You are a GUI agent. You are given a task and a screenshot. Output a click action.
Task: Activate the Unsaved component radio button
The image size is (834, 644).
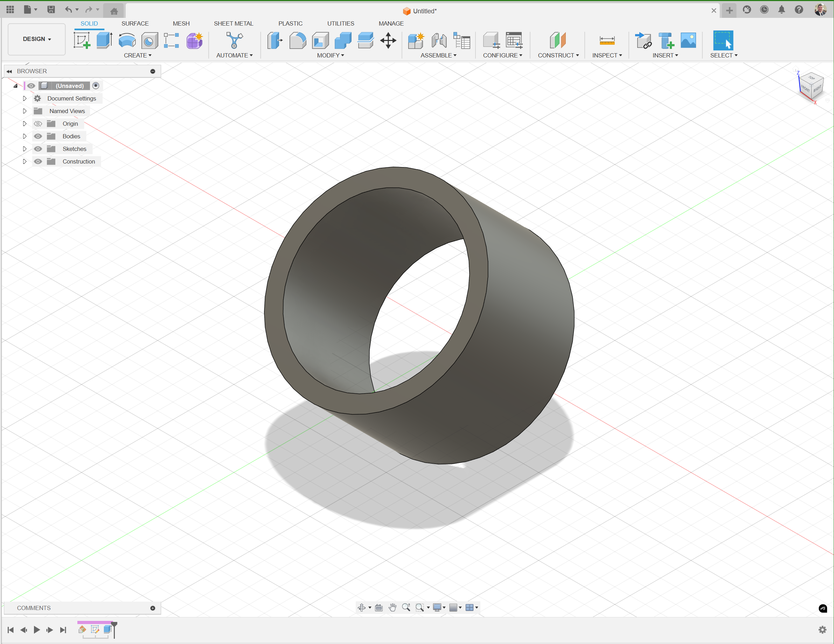96,85
